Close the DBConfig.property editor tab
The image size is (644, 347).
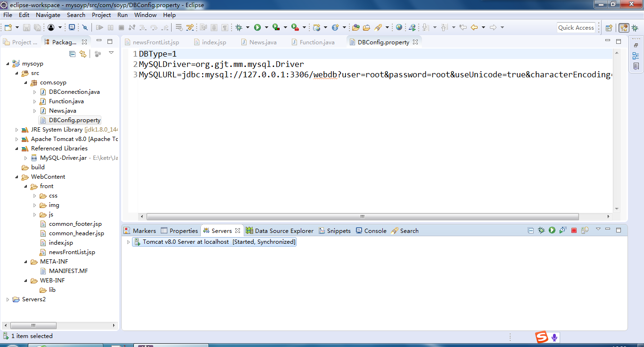point(415,42)
